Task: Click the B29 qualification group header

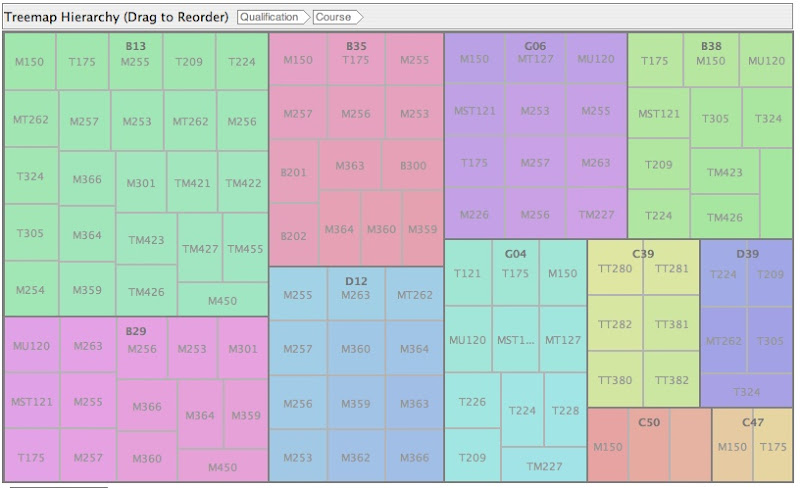Action: click(135, 329)
